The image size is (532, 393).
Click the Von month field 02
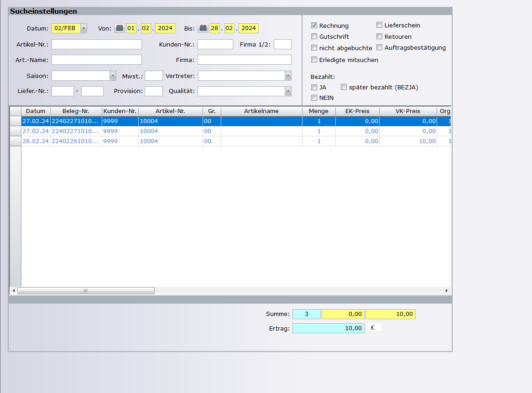tap(146, 28)
